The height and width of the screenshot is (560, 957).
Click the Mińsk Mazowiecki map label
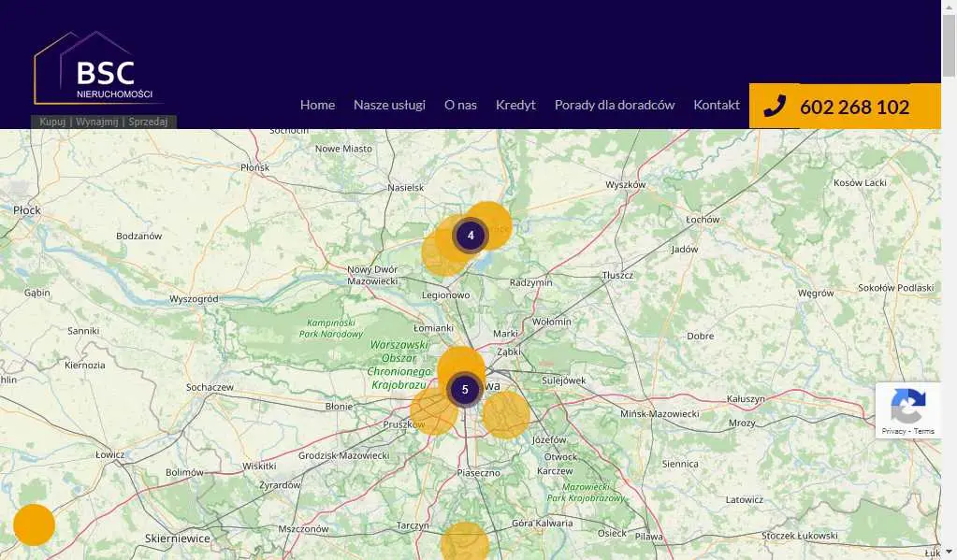[660, 413]
